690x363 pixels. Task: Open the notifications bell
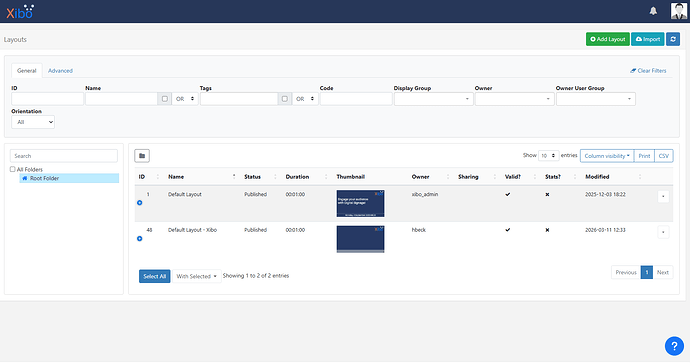tap(653, 11)
